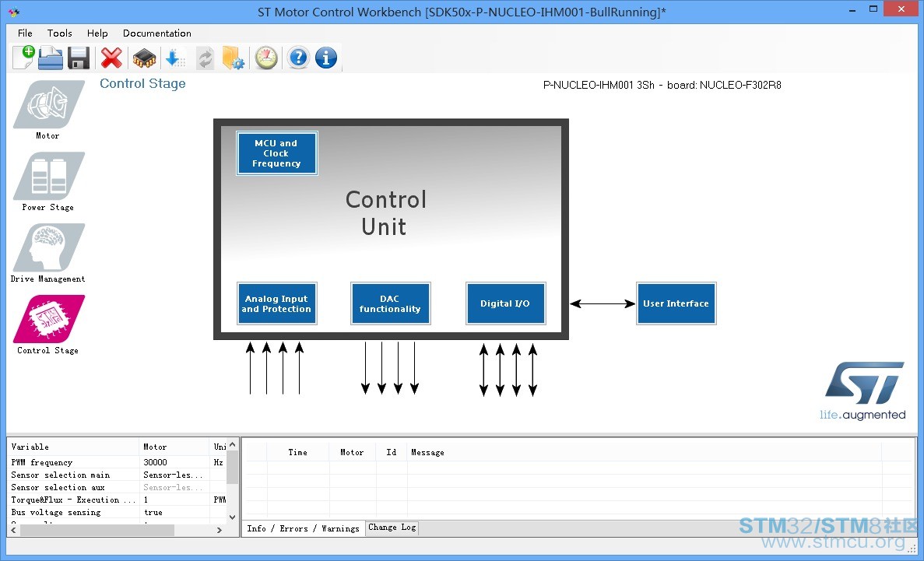Click the blue question mark help icon
Image resolution: width=924 pixels, height=561 pixels.
tap(299, 58)
